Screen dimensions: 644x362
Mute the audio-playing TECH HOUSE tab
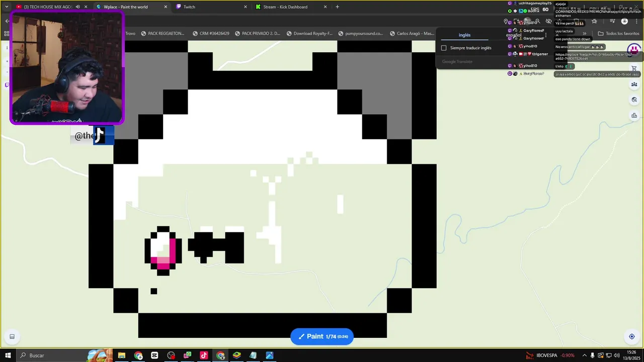coord(77,7)
